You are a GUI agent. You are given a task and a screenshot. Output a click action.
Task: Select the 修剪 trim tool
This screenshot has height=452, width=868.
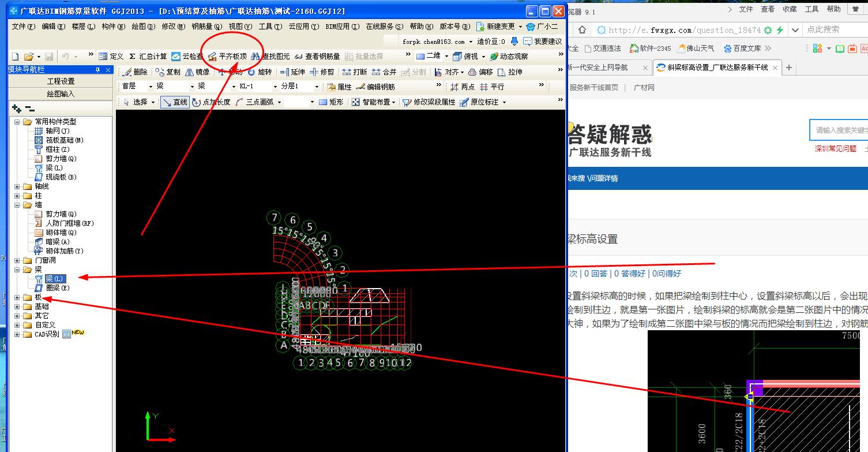(x=322, y=72)
